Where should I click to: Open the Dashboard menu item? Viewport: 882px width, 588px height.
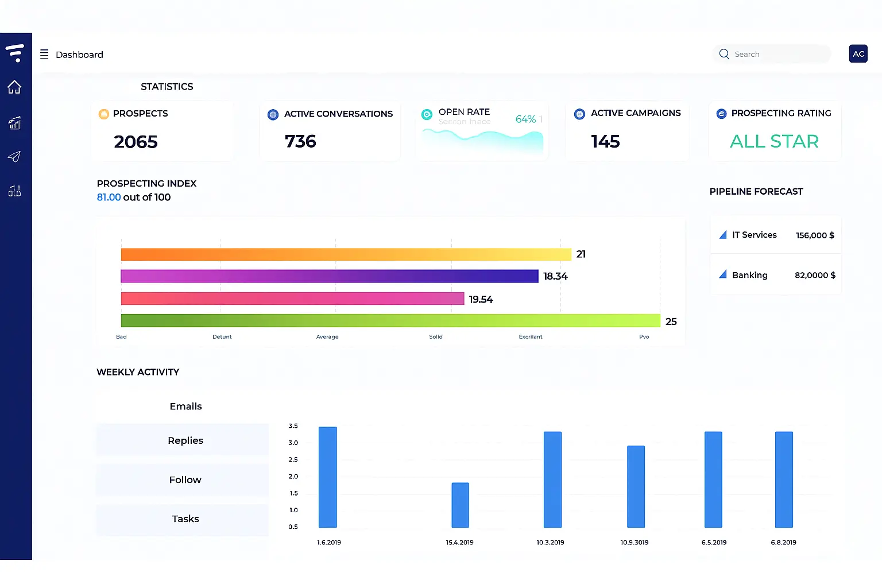pos(79,54)
